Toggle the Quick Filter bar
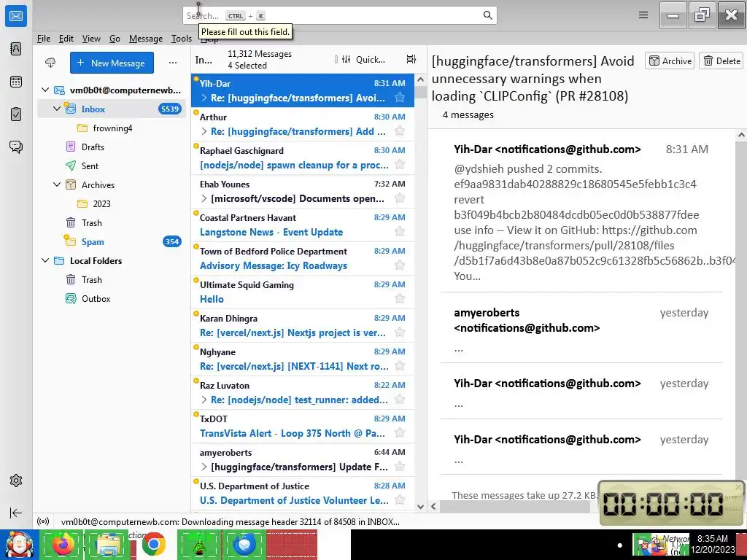Image resolution: width=747 pixels, height=560 pixels. [363, 60]
